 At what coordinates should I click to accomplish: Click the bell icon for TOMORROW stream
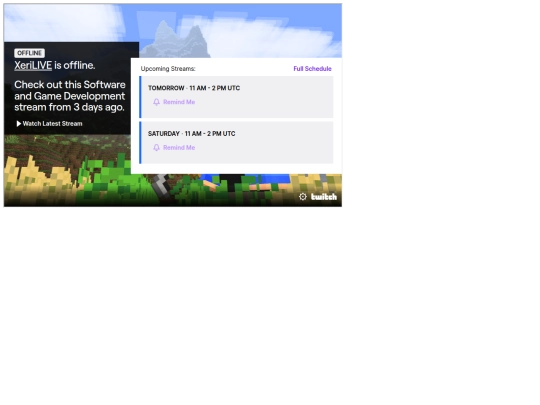click(156, 102)
